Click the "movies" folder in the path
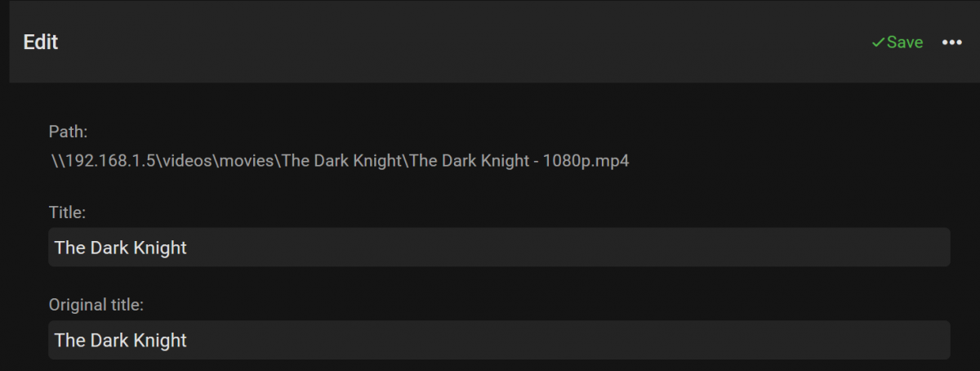Screen dimensions: 980x371 click(x=248, y=161)
